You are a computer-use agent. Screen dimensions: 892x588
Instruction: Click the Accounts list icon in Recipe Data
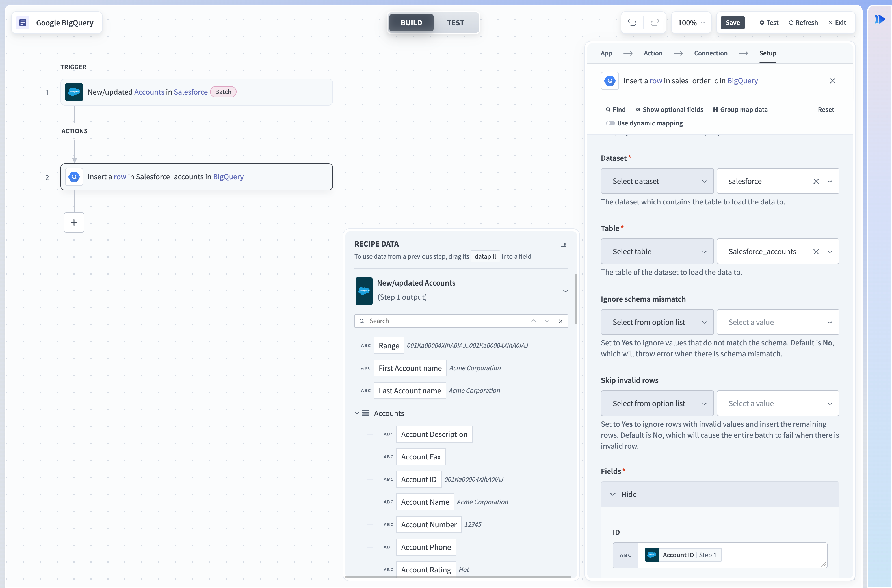[x=365, y=413]
